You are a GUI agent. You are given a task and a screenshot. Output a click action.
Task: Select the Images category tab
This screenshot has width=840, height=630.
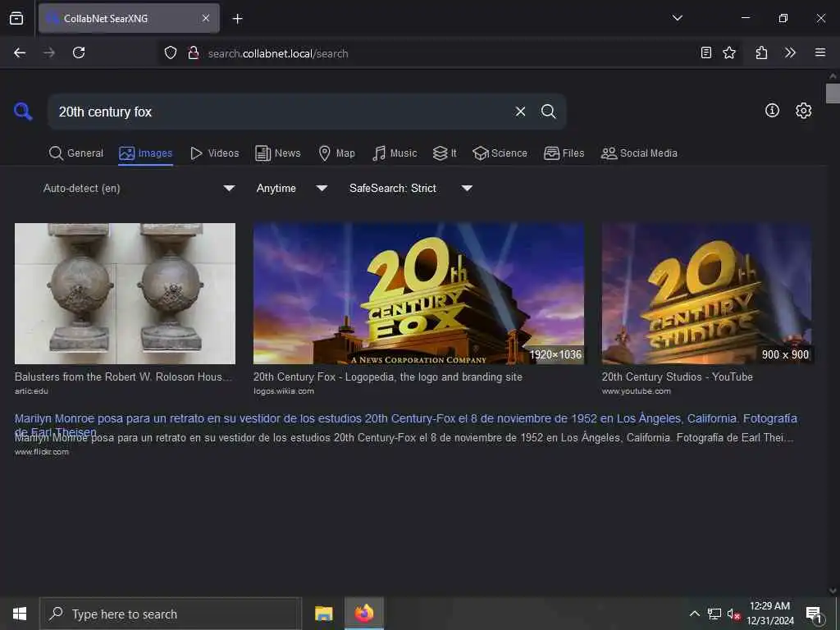click(146, 153)
